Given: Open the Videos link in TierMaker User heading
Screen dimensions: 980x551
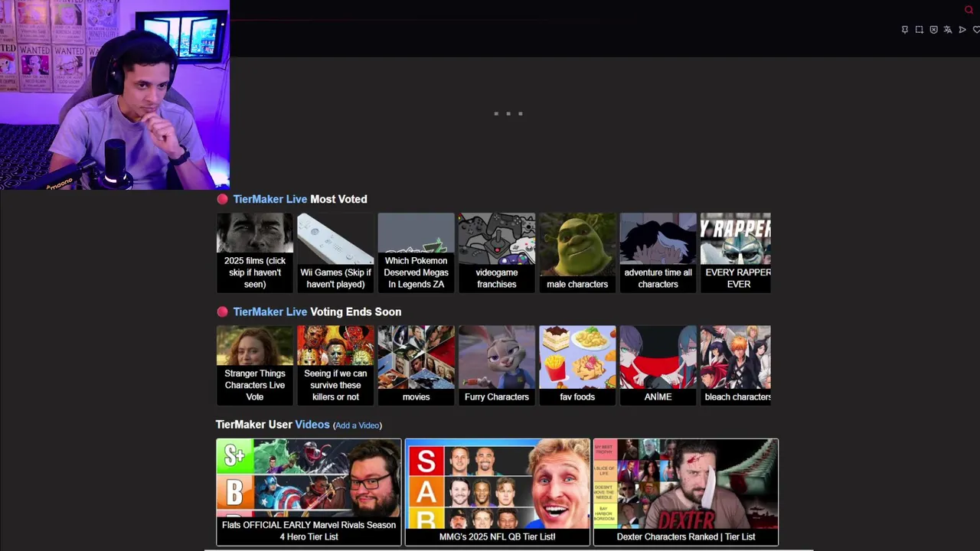Looking at the screenshot, I should [x=312, y=425].
